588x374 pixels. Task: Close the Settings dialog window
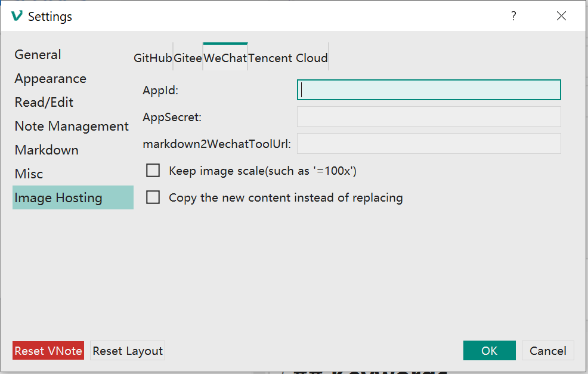pyautogui.click(x=561, y=16)
